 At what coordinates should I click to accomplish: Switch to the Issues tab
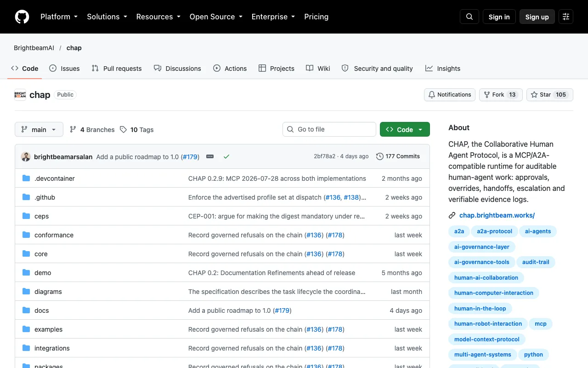(64, 69)
